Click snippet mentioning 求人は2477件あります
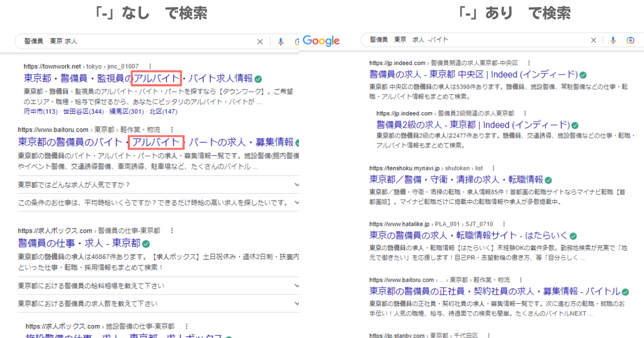 click(x=505, y=141)
